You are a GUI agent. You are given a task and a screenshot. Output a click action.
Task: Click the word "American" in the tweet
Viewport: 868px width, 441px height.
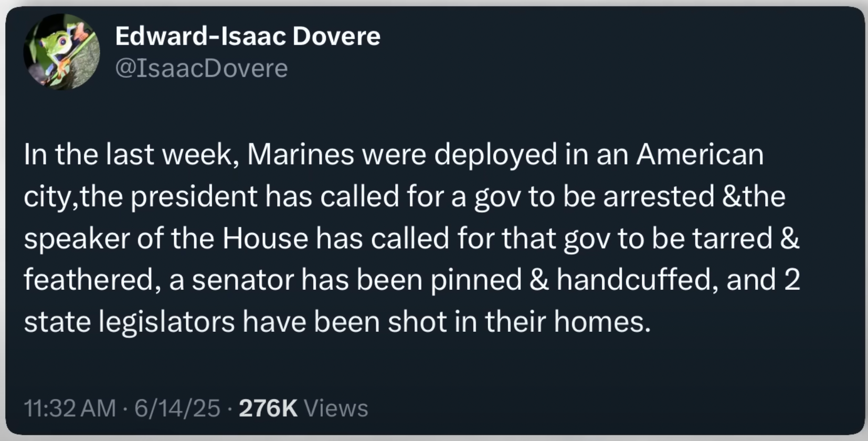click(x=700, y=154)
